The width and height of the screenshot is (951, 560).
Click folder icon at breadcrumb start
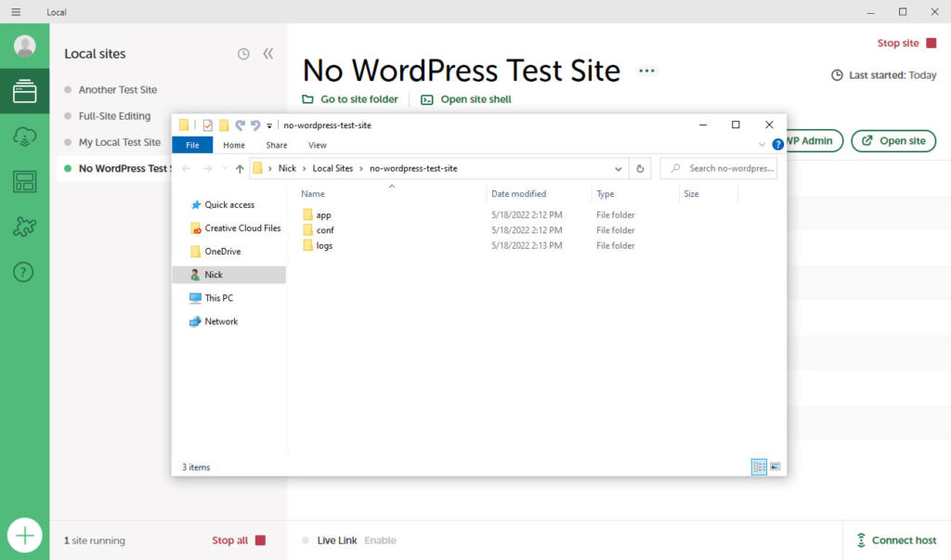(258, 169)
